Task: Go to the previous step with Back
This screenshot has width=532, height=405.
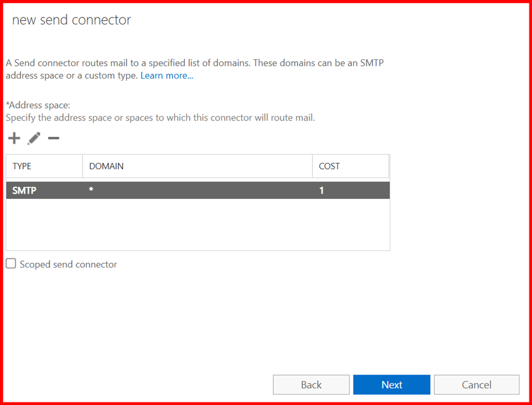Action: click(311, 385)
